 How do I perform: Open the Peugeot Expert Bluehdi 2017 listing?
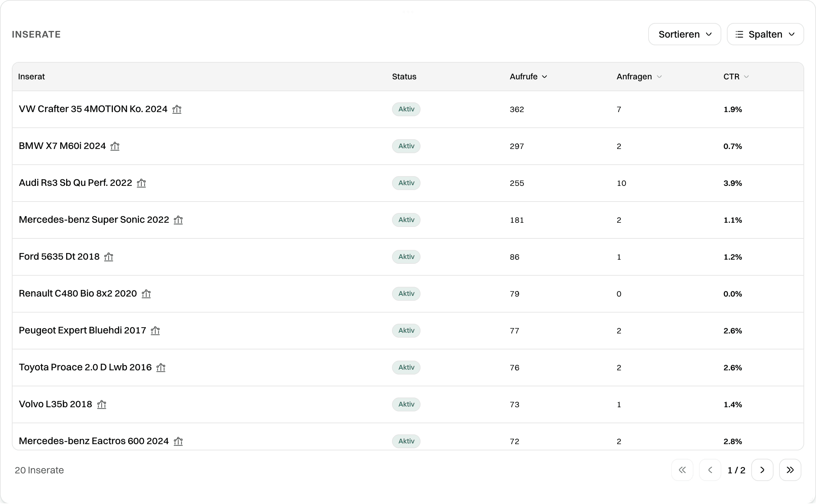pos(83,330)
